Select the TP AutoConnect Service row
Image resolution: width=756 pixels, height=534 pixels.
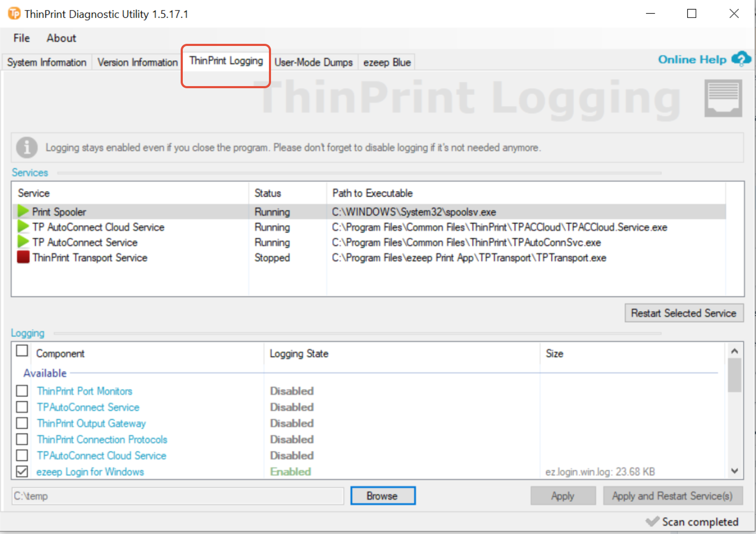[369, 242]
